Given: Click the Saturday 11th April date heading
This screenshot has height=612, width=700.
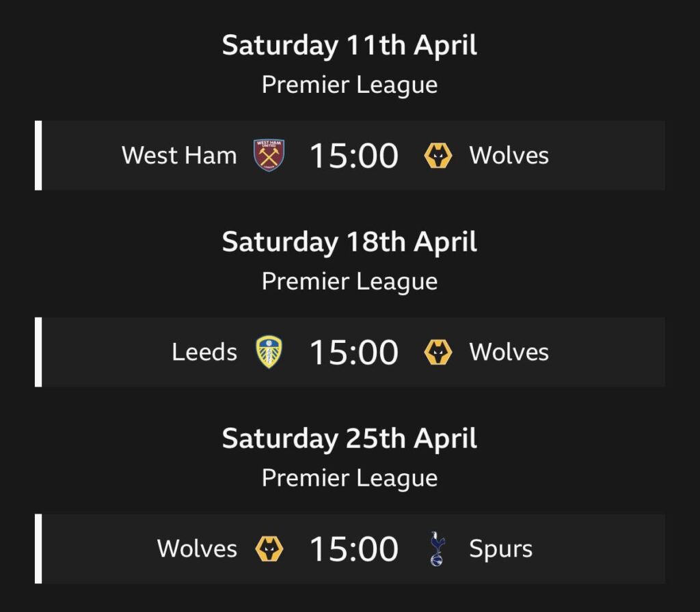Looking at the screenshot, I should click(349, 45).
